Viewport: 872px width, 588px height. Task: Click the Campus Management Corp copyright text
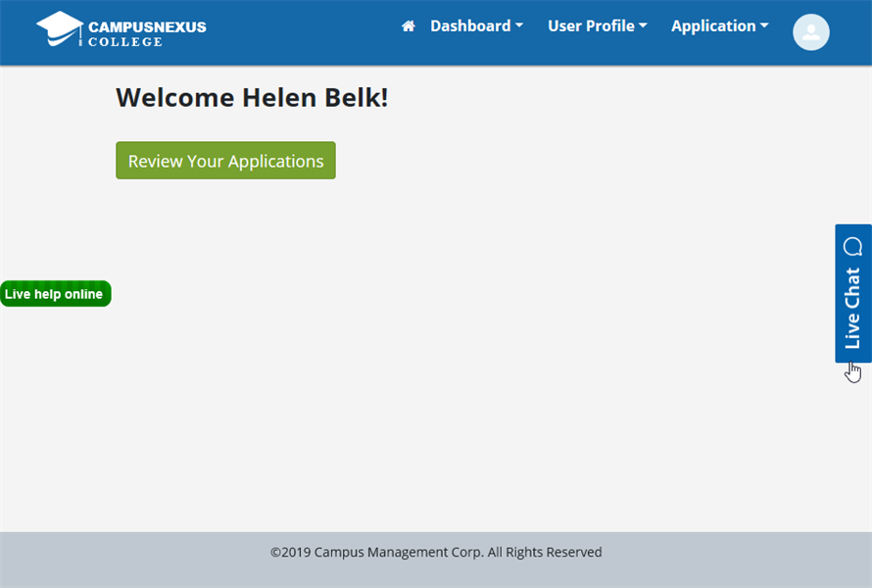436,553
